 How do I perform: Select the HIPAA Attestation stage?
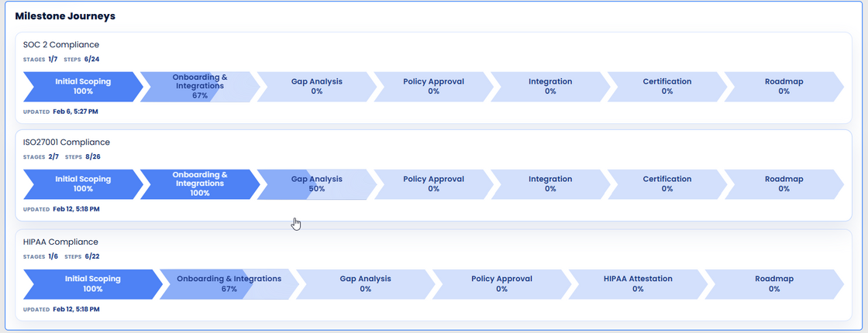pos(638,283)
